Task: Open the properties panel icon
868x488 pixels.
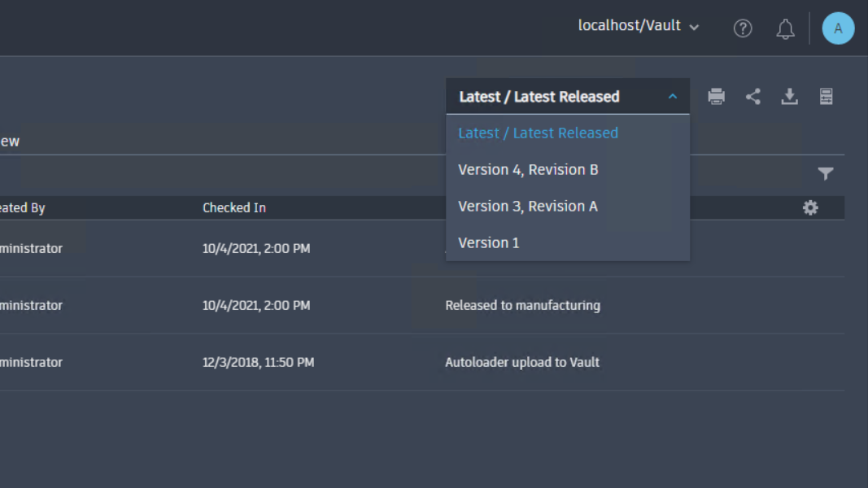Action: click(x=826, y=97)
